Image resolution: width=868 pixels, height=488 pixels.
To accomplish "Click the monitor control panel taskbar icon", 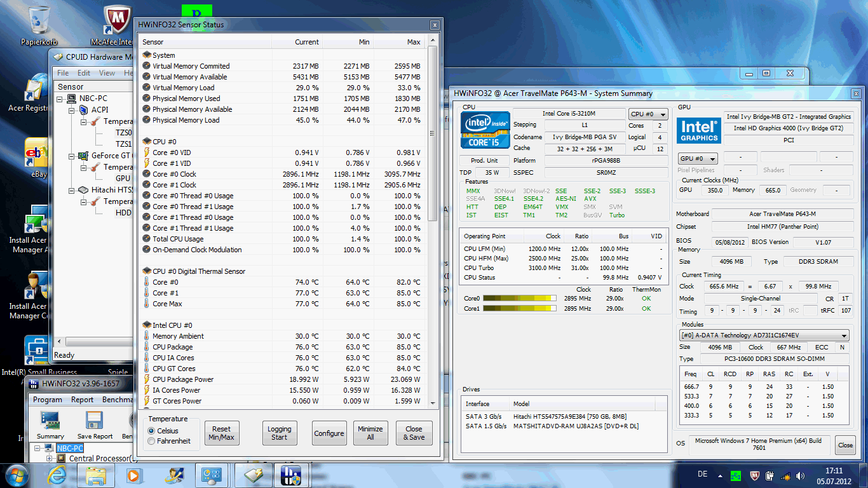I will coord(211,475).
